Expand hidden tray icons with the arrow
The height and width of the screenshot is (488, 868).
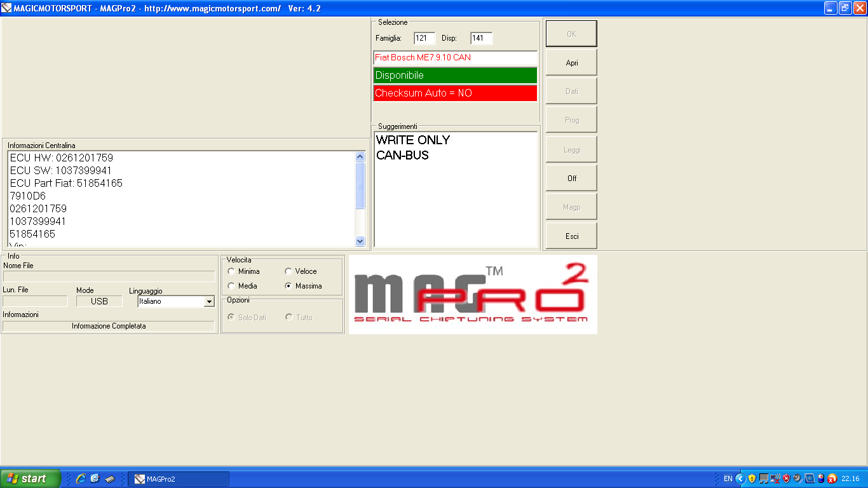coord(740,478)
